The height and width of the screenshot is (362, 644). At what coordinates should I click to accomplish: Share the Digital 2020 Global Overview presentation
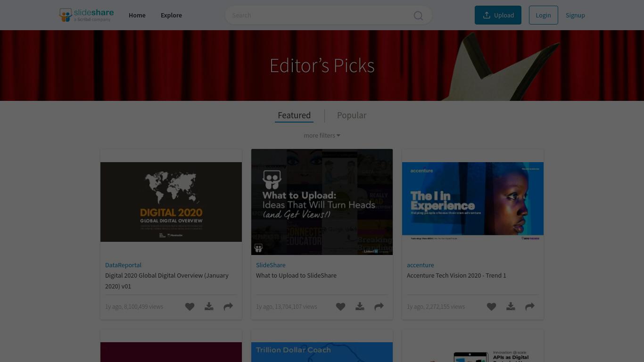pyautogui.click(x=228, y=307)
